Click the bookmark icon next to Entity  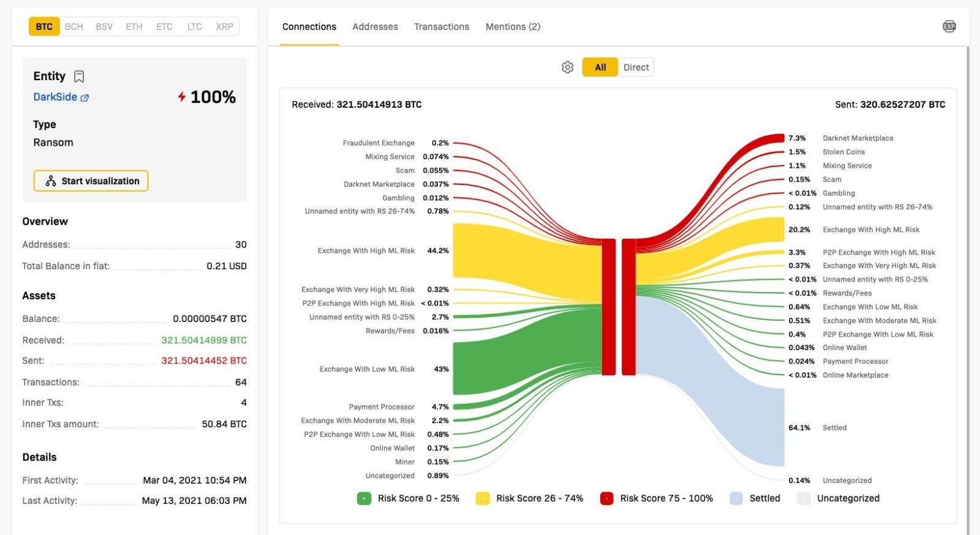coord(79,77)
